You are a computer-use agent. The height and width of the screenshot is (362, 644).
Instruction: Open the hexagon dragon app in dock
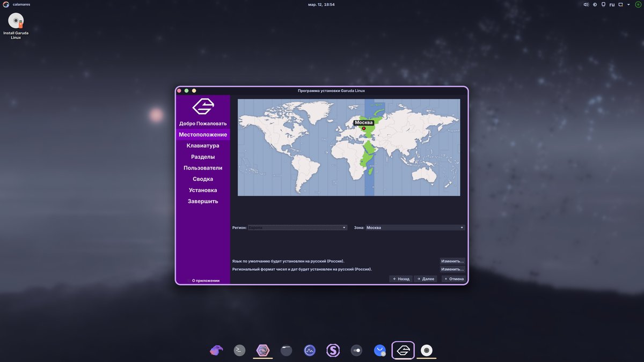(x=263, y=350)
